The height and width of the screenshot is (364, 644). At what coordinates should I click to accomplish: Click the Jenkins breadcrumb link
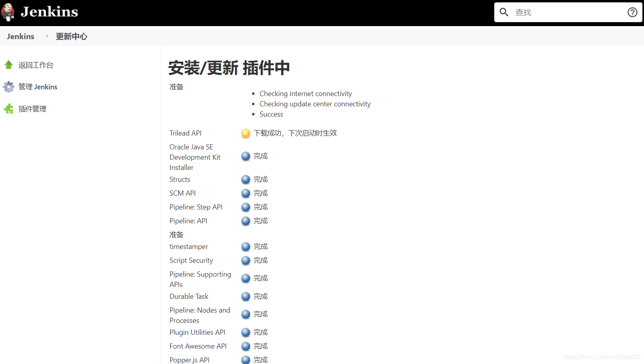pyautogui.click(x=21, y=36)
